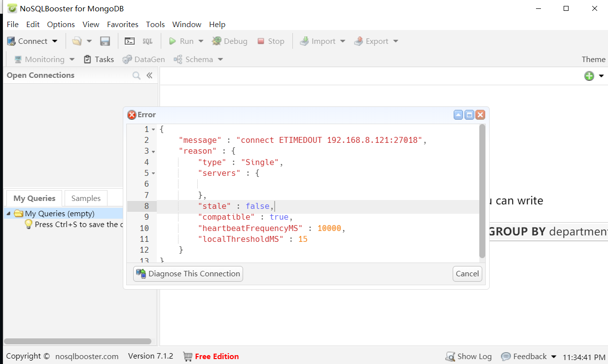
Task: Click the Theme option
Action: [x=594, y=59]
